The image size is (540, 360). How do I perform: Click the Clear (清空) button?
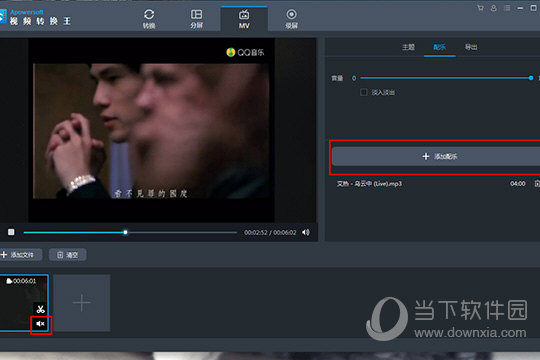68,255
